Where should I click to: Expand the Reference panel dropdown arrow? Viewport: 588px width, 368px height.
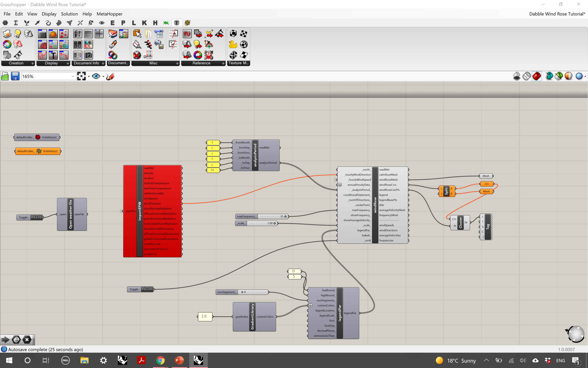pyautogui.click(x=223, y=63)
